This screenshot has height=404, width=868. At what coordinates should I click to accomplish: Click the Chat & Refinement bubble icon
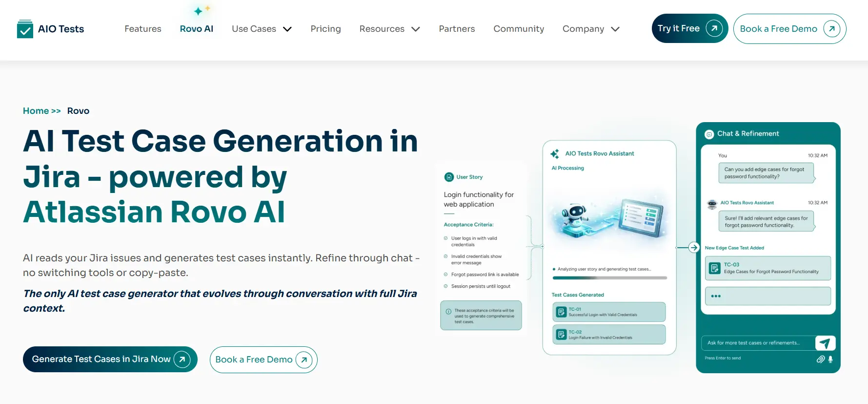709,134
